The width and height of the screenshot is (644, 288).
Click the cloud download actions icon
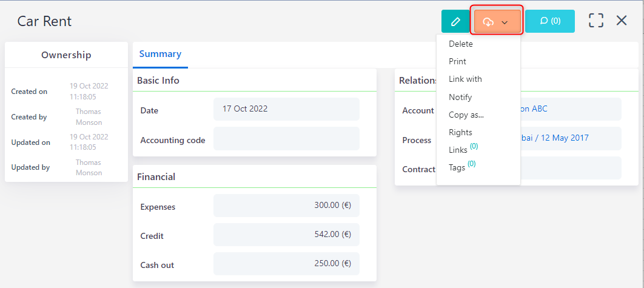[x=488, y=22]
